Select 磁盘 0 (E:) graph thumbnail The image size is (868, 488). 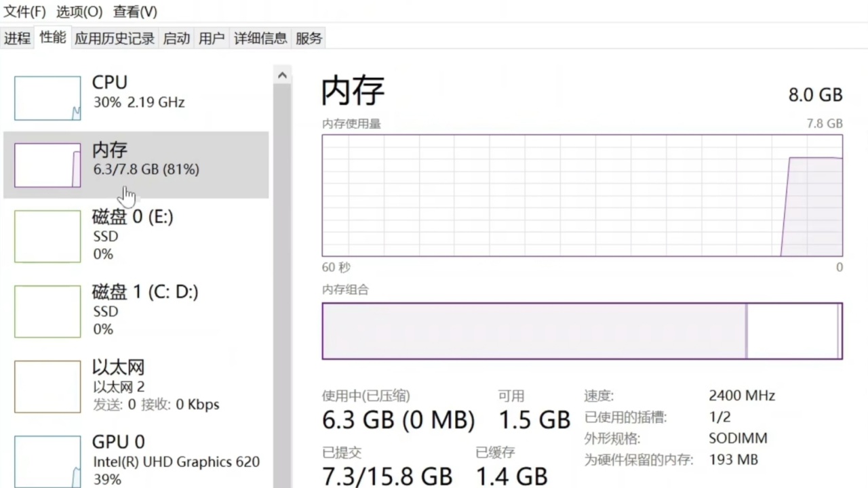click(x=47, y=236)
